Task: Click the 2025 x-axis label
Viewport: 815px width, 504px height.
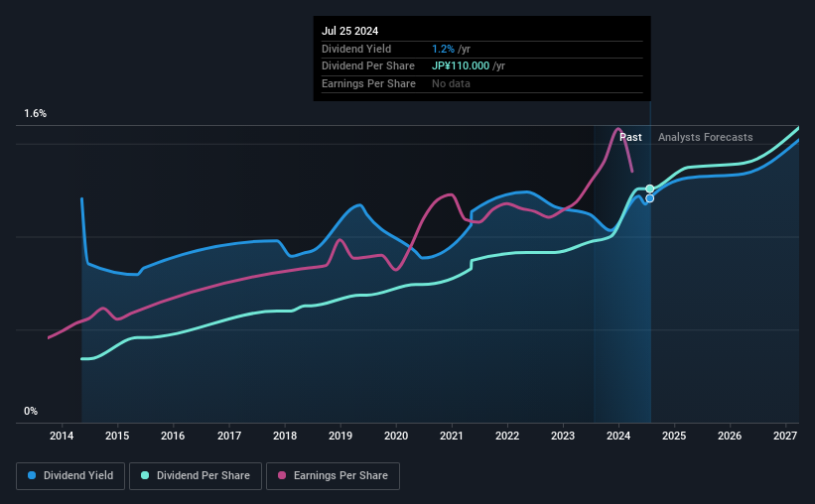Action: tap(674, 436)
